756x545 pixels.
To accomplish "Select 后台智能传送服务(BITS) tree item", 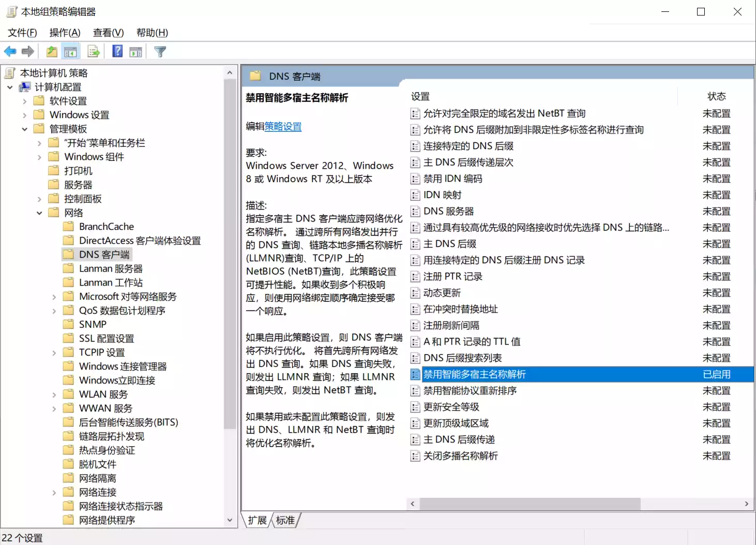I will 128,422.
